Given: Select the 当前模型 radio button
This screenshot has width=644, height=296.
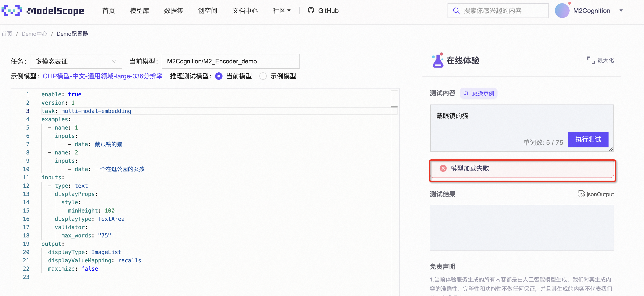Looking at the screenshot, I should click(x=219, y=76).
